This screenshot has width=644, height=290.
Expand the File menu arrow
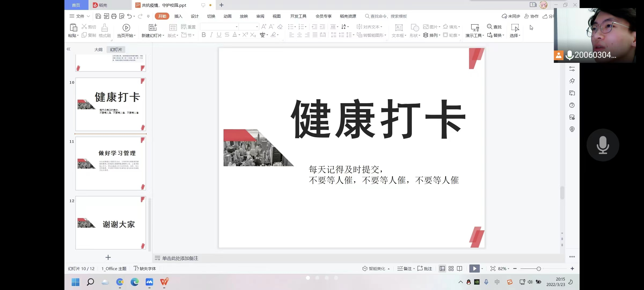coord(88,16)
